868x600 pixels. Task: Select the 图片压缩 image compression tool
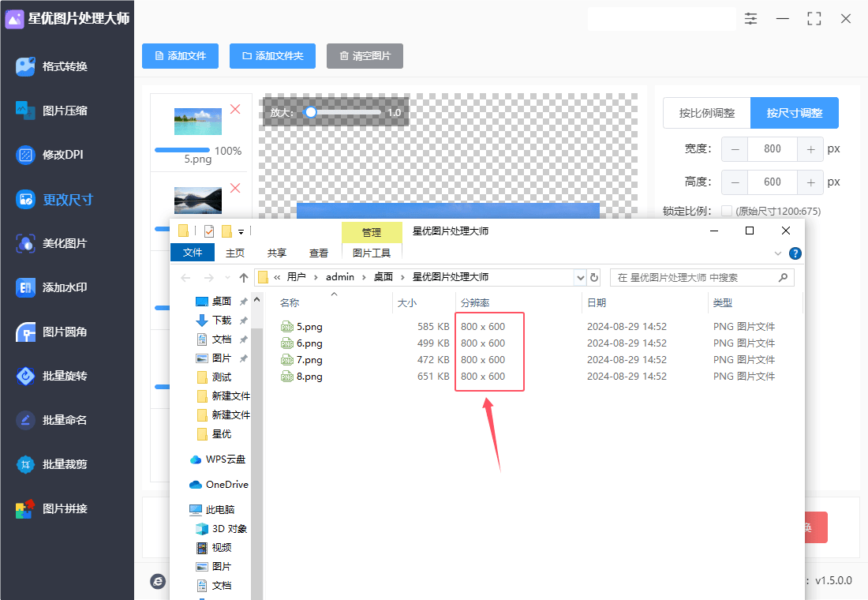point(63,111)
